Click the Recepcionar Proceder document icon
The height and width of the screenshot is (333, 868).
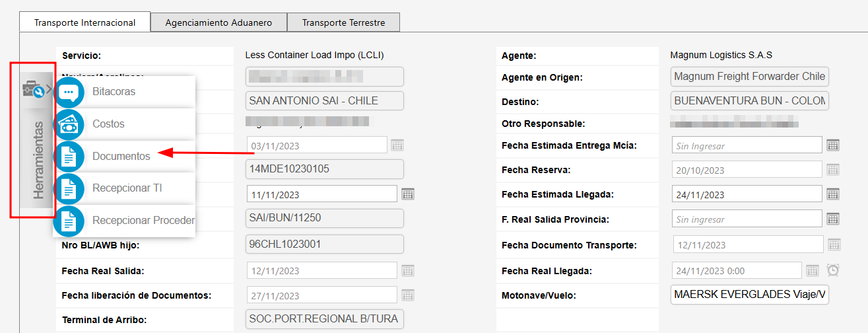[x=68, y=221]
